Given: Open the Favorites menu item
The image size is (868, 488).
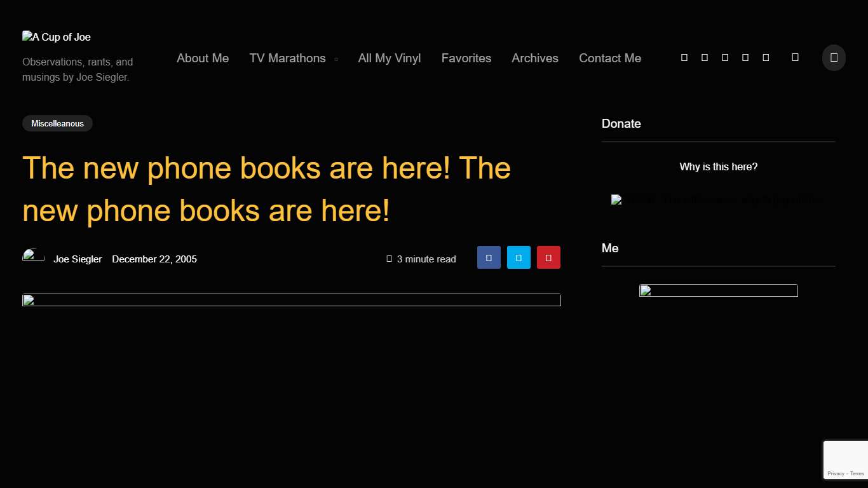Looking at the screenshot, I should 466,58.
